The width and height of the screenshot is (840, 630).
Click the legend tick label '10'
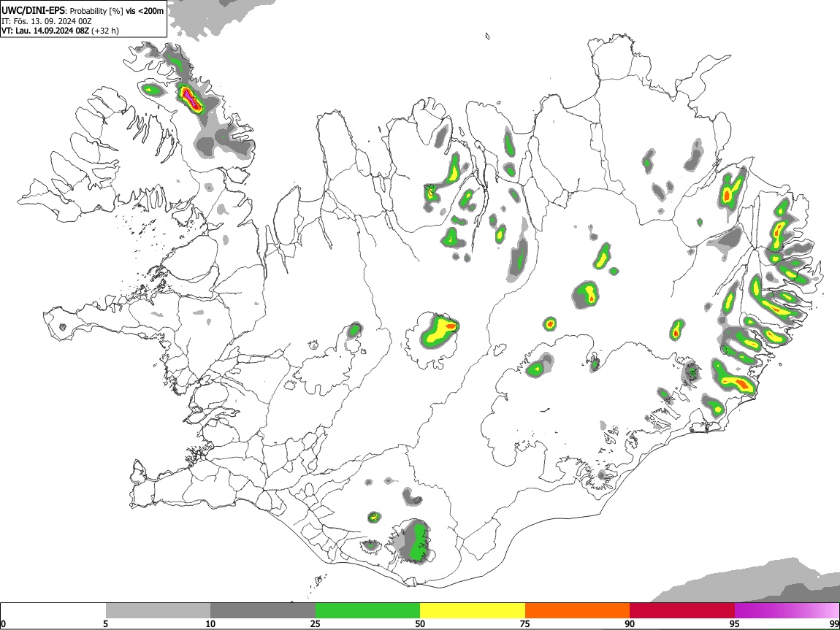210,624
